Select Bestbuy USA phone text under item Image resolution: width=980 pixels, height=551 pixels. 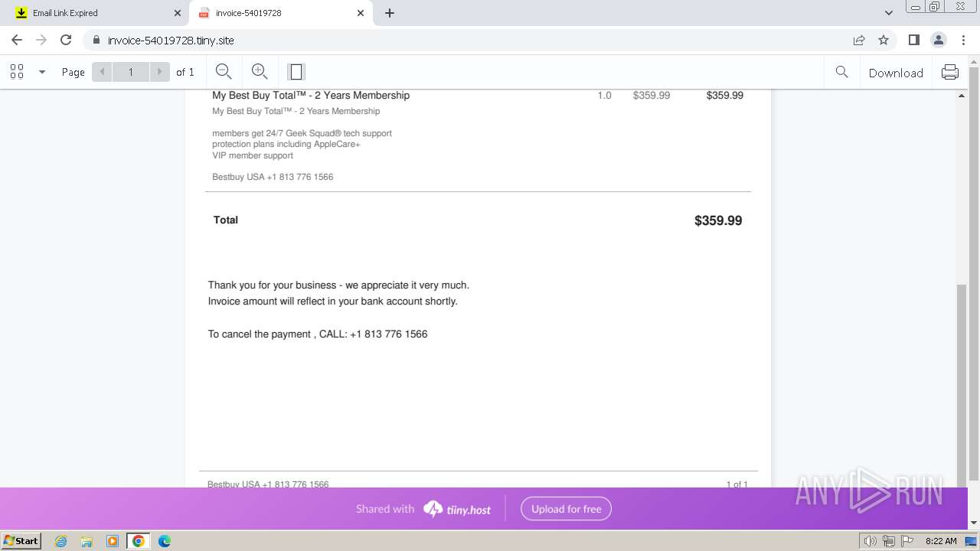(x=273, y=177)
